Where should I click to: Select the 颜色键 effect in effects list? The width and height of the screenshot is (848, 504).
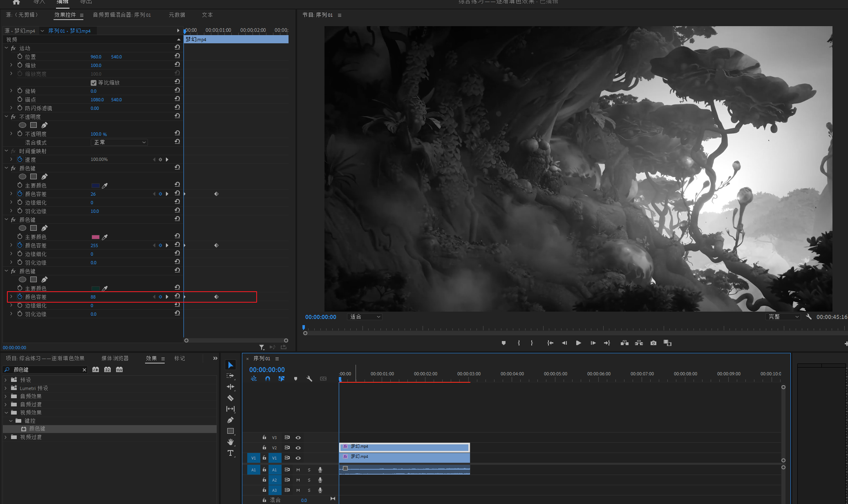(37, 428)
